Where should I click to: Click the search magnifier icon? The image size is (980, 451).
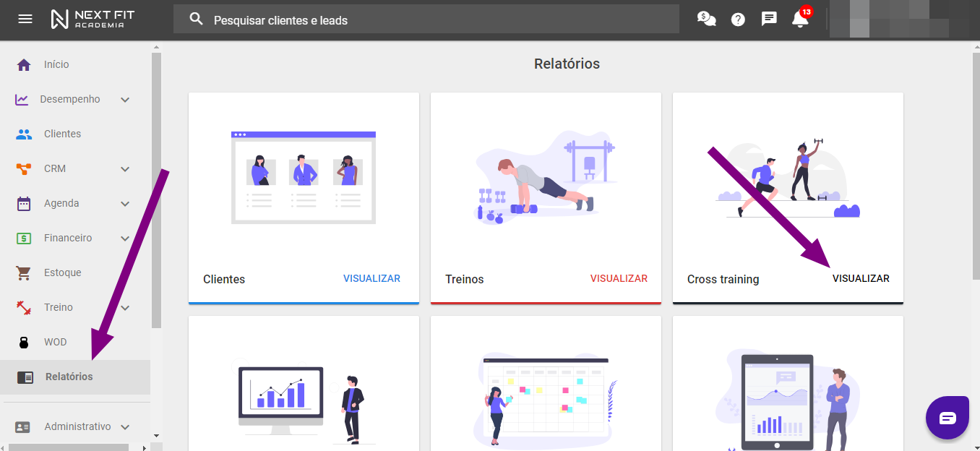tap(196, 20)
